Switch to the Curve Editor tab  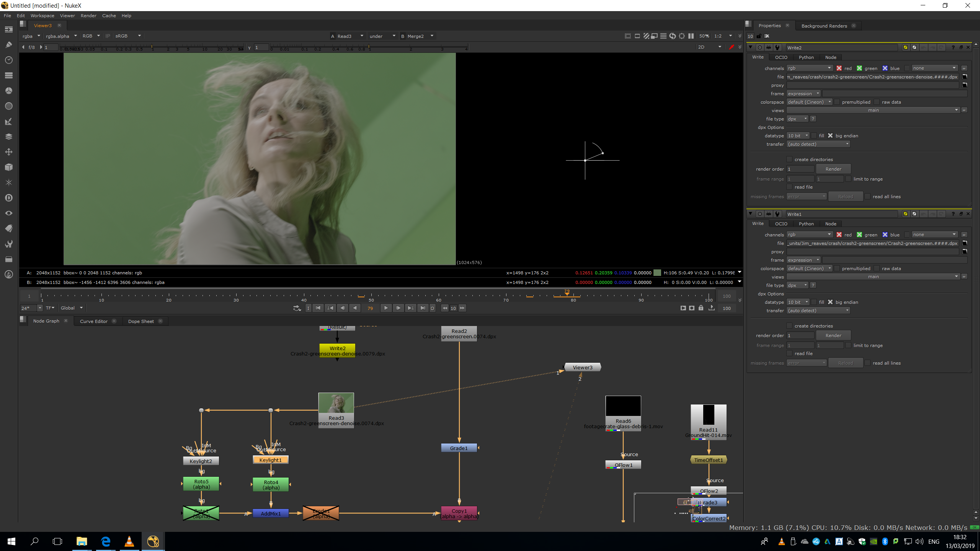93,321
